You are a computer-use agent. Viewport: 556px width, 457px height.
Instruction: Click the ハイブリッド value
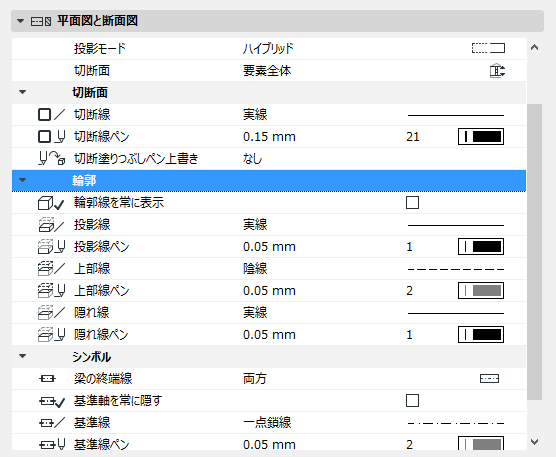click(x=268, y=49)
